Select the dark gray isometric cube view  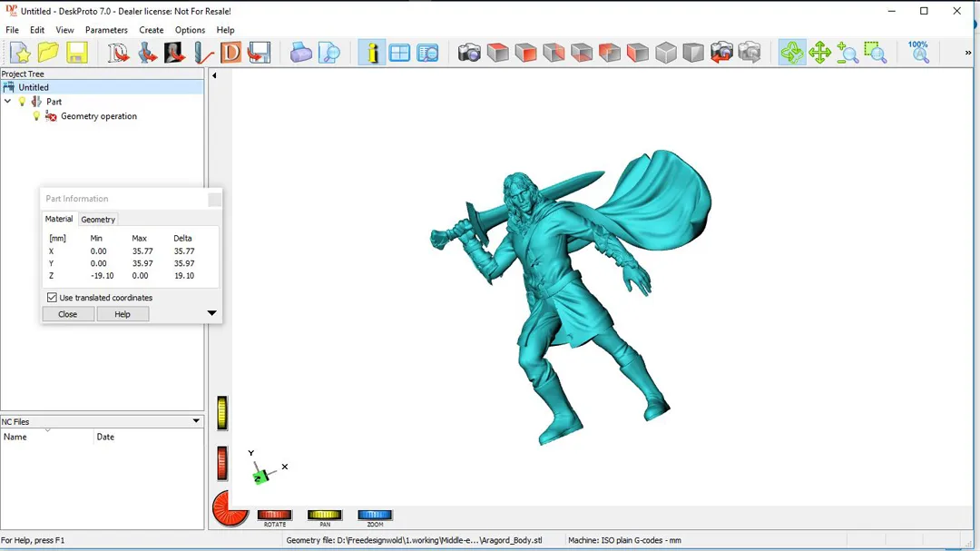[694, 53]
